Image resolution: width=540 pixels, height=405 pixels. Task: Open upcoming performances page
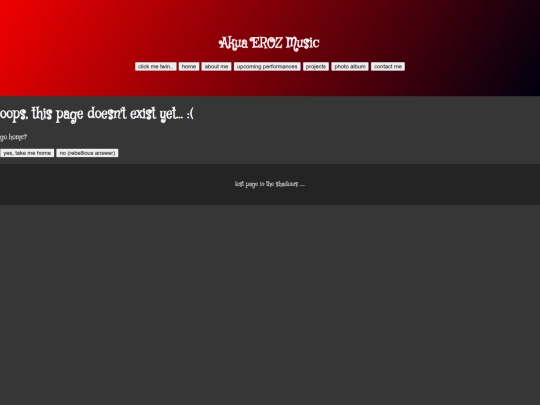click(x=267, y=66)
